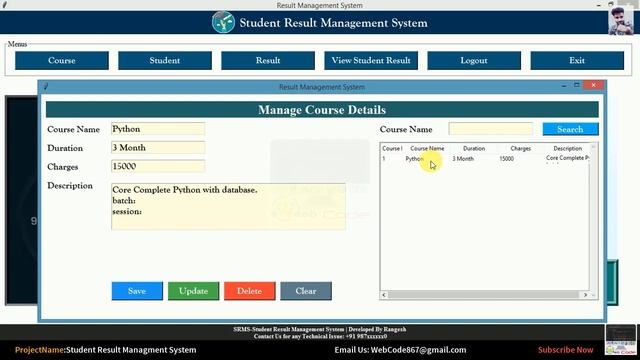This screenshot has height=360, width=640.
Task: Click the 'Core Complete P' table cell
Action: click(x=567, y=158)
